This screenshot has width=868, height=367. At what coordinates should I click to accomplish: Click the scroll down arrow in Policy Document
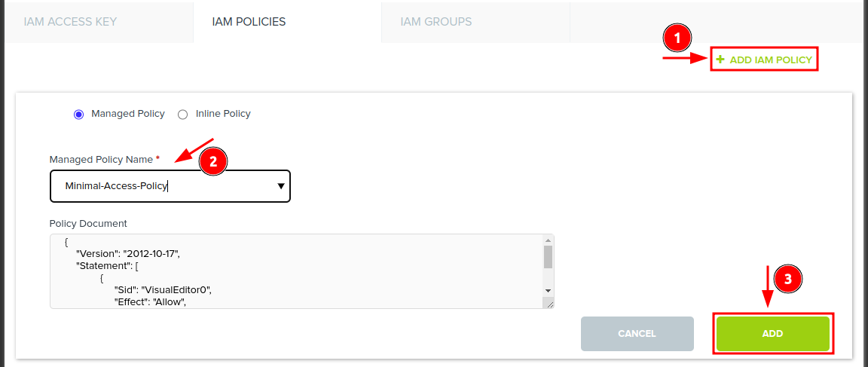(548, 290)
